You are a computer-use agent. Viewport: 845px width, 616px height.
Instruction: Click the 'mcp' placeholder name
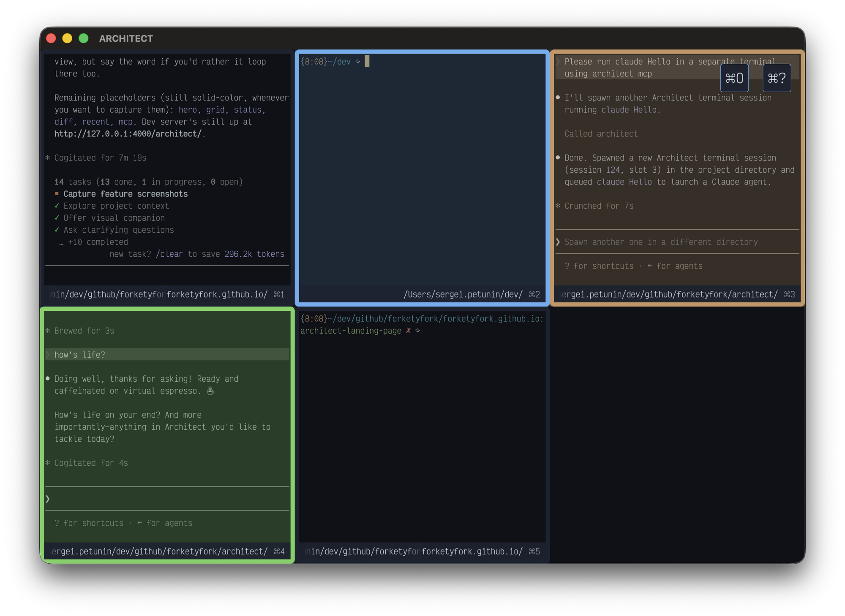click(x=125, y=122)
